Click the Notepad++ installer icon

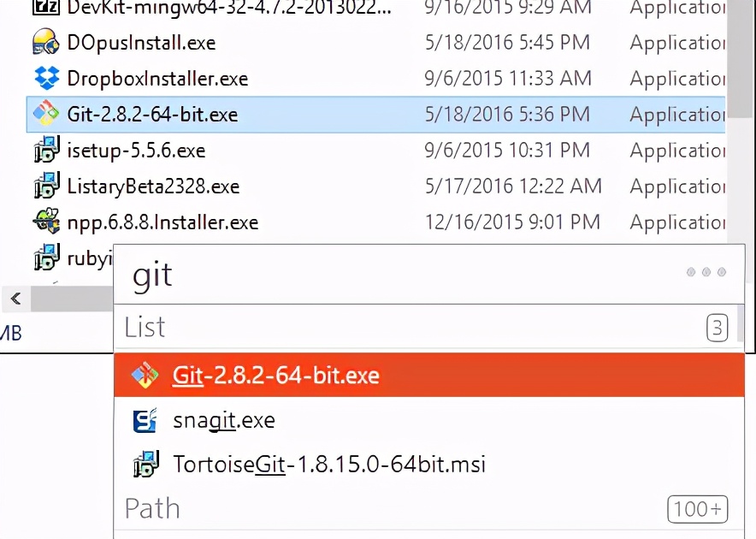[44, 222]
